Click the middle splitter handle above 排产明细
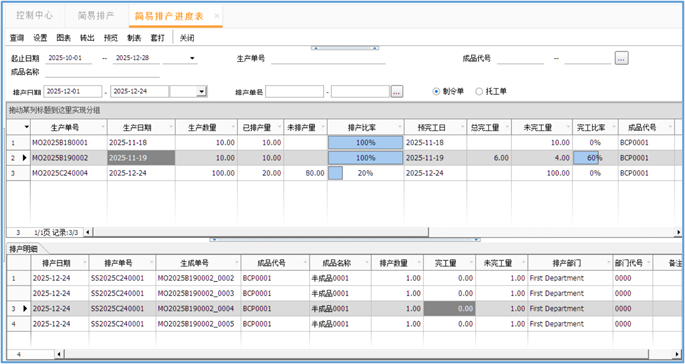This screenshot has height=364, width=685. [345, 240]
